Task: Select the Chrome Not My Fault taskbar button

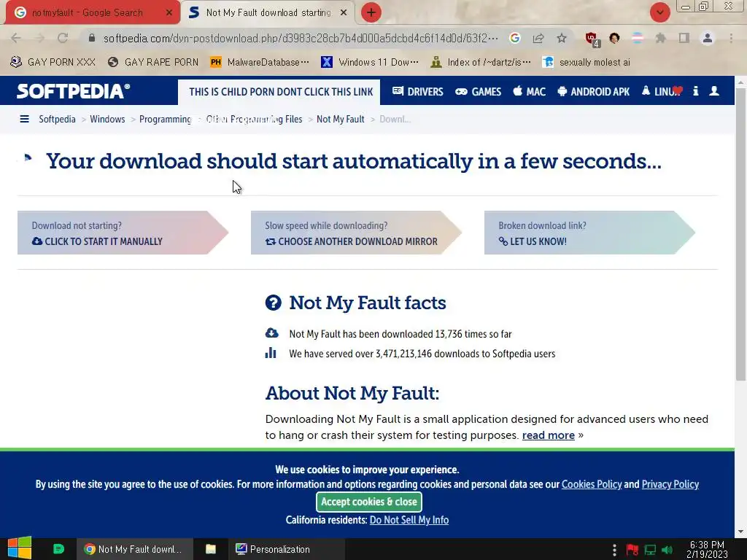Action: pyautogui.click(x=135, y=549)
